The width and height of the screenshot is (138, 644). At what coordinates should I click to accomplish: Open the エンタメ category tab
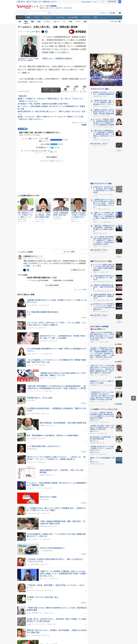47,21
